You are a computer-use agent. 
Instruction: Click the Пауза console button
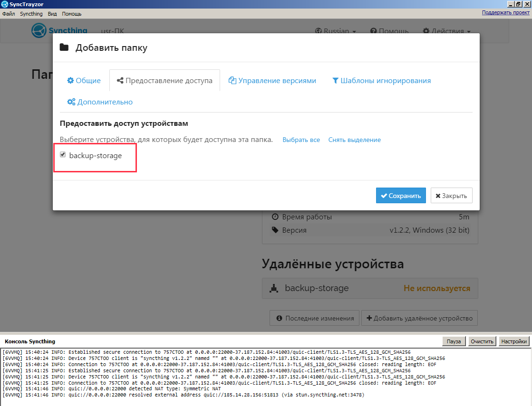coord(454,341)
